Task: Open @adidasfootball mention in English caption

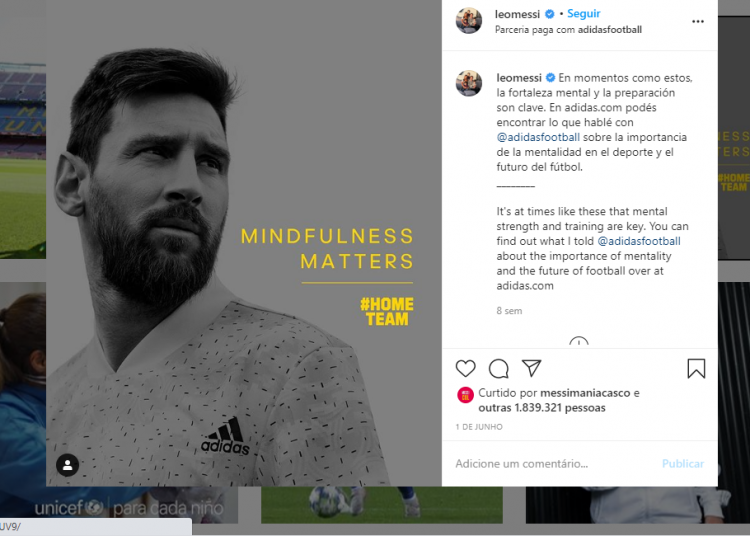Action: tap(639, 241)
